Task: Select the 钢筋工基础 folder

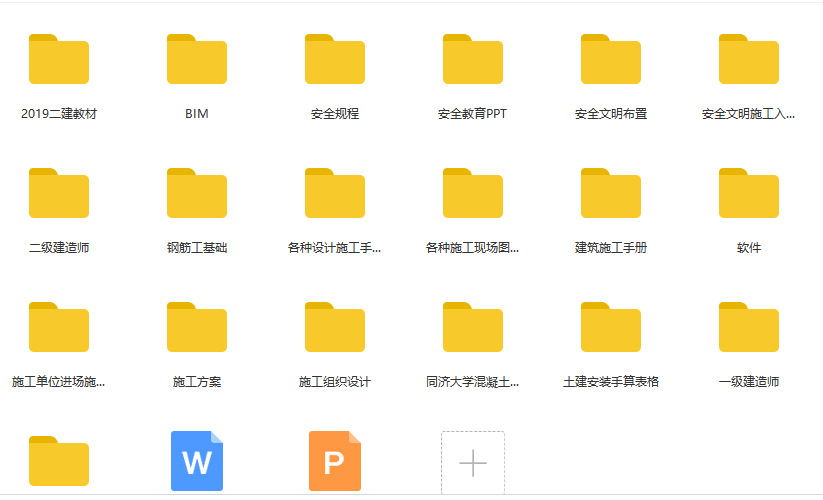Action: click(x=197, y=194)
